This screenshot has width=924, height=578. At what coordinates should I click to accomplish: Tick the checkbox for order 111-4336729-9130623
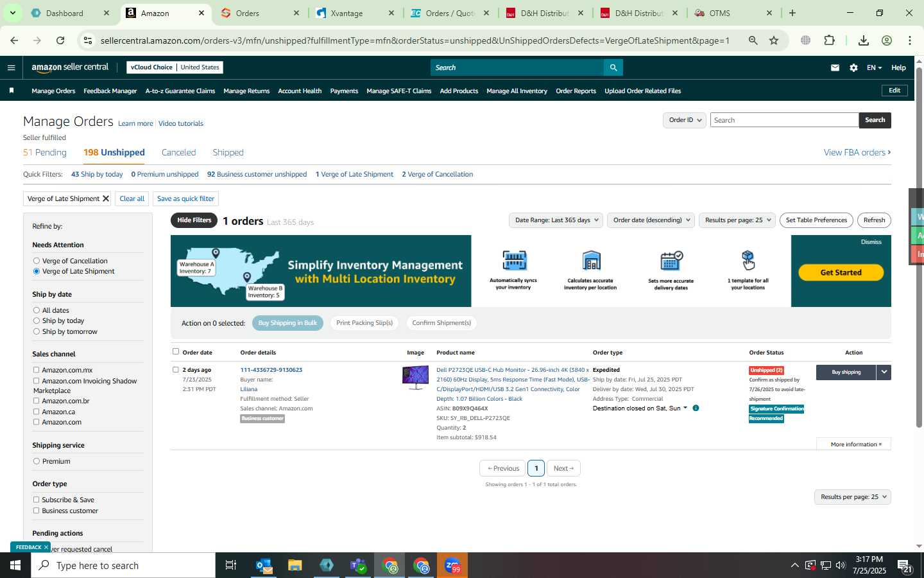[176, 369]
